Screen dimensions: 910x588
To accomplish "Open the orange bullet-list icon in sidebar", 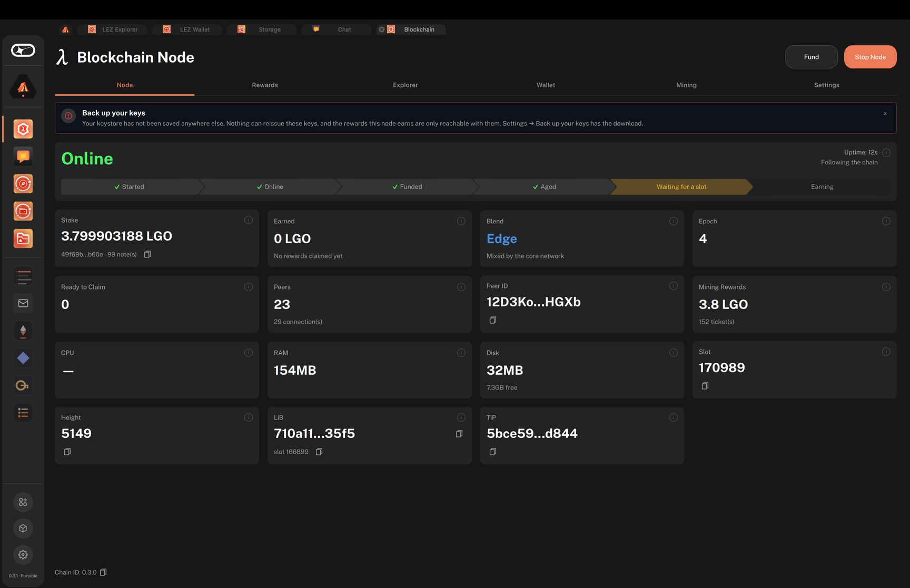I will 23,413.
